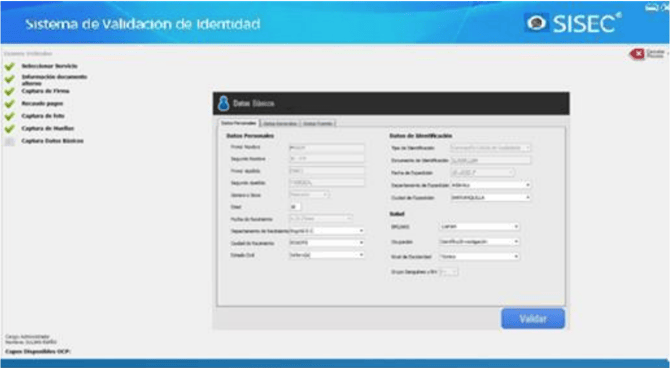Click the checkmark beside Captura de foto
This screenshot has width=670, height=368.
[x=9, y=116]
